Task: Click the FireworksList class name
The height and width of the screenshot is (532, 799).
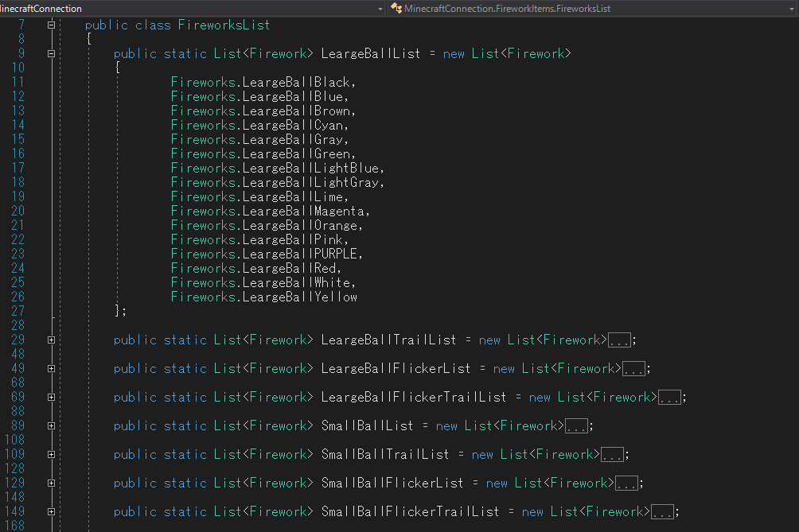Action: [x=224, y=25]
